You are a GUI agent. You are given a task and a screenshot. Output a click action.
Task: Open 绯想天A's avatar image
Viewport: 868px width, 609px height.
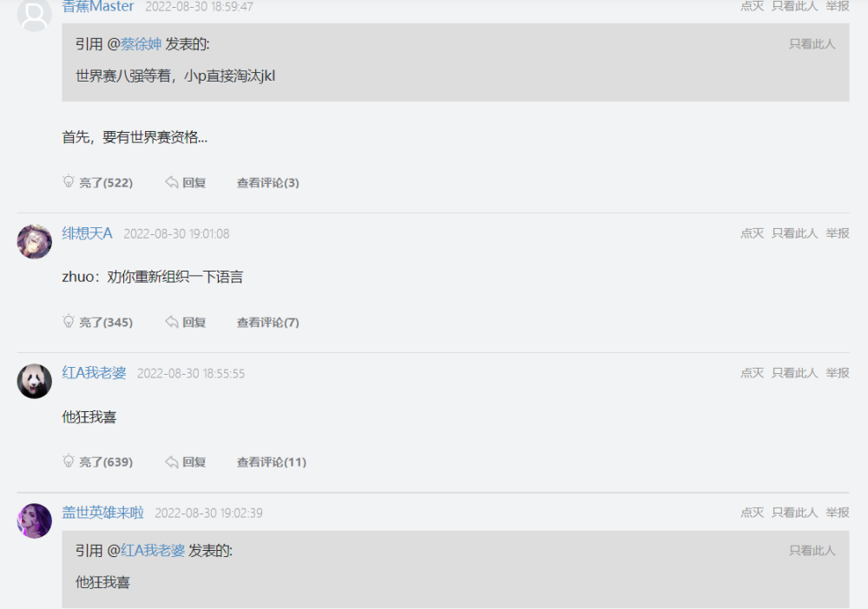(x=35, y=241)
